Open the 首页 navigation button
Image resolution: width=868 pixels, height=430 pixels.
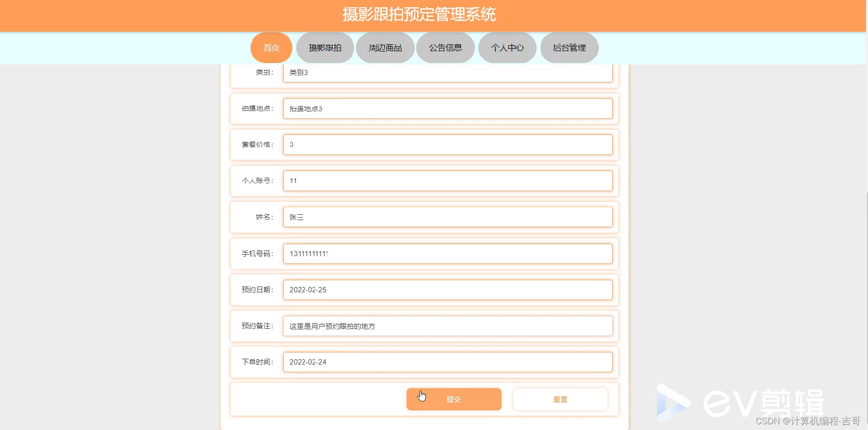pos(271,48)
